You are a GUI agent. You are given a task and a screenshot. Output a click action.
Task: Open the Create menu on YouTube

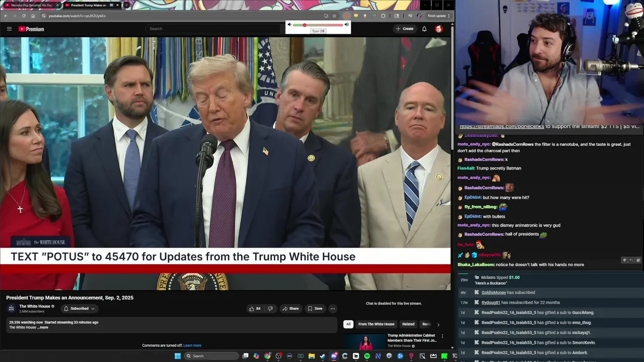pyautogui.click(x=405, y=29)
